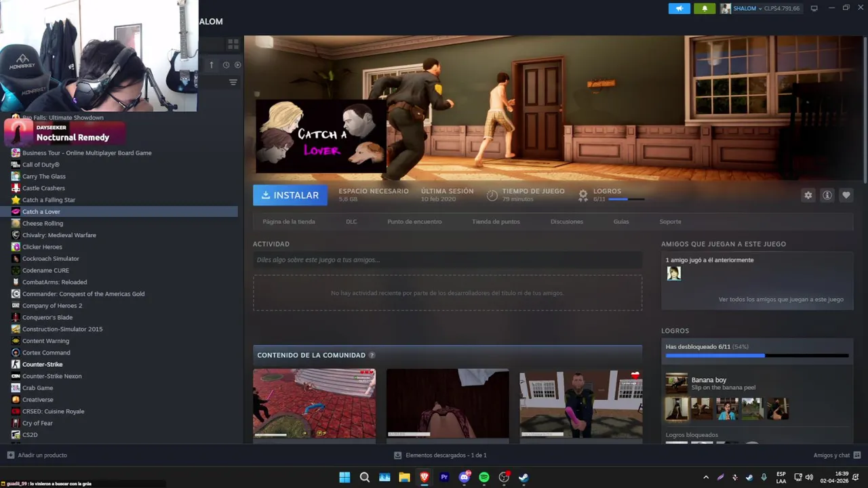
Task: Open the green notifications bell
Action: [705, 9]
